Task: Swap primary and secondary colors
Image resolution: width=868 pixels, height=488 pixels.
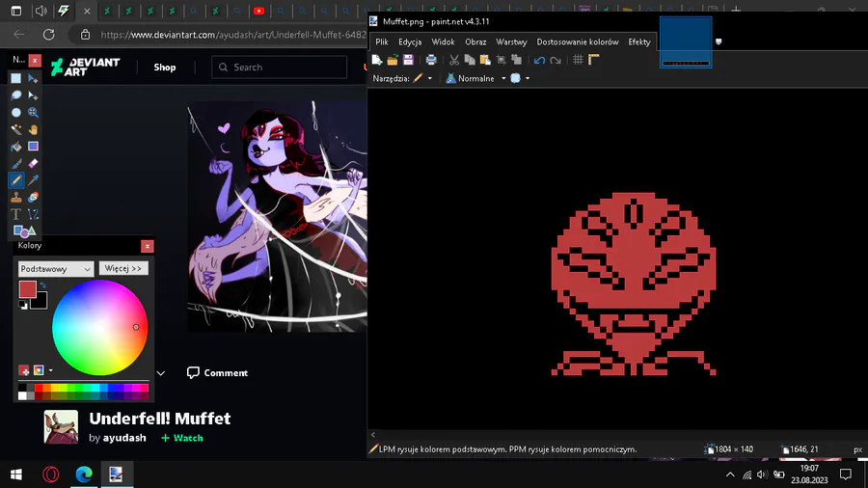Action: coord(42,285)
